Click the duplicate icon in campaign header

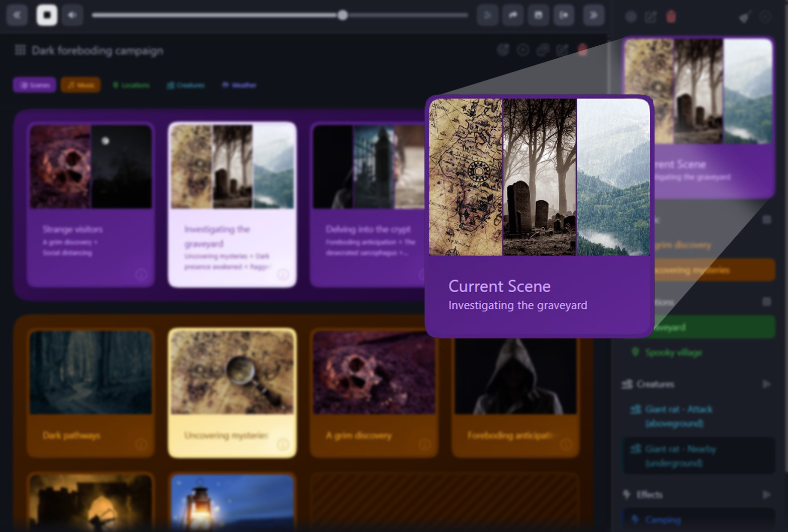543,50
